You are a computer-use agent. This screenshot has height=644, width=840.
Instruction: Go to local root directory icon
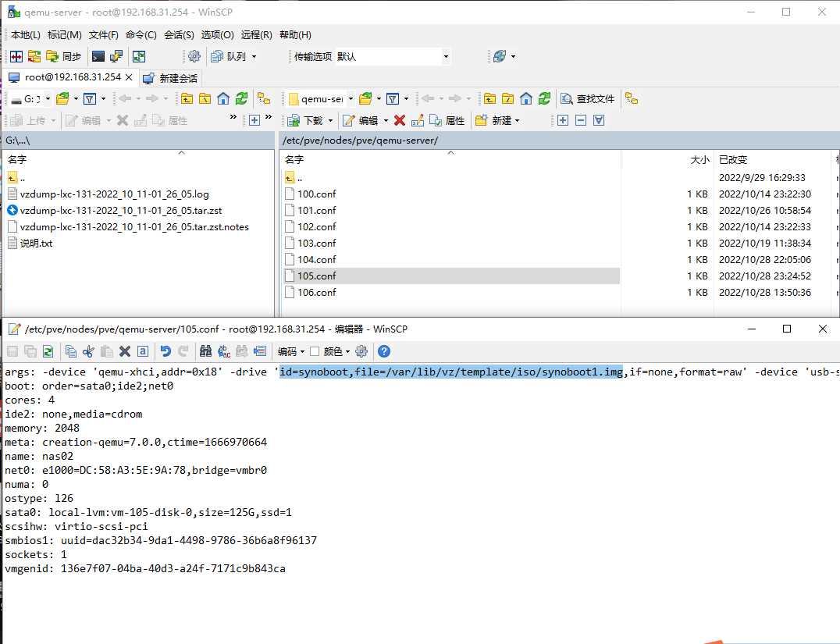(x=205, y=98)
